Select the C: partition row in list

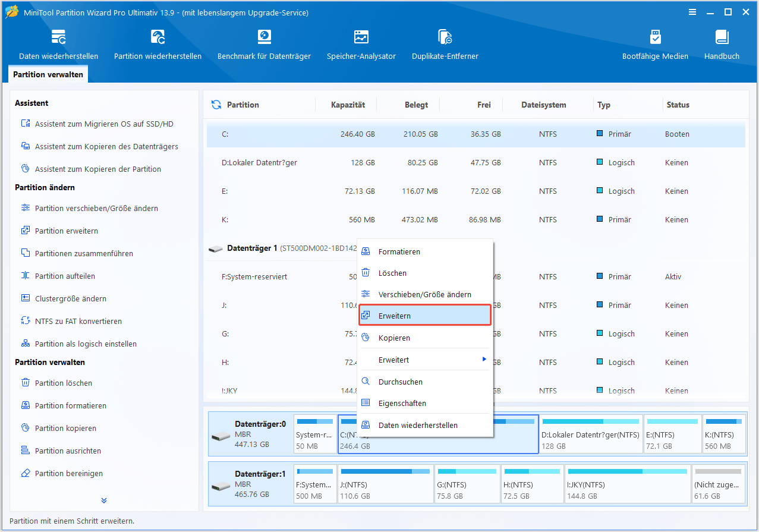tap(475, 134)
